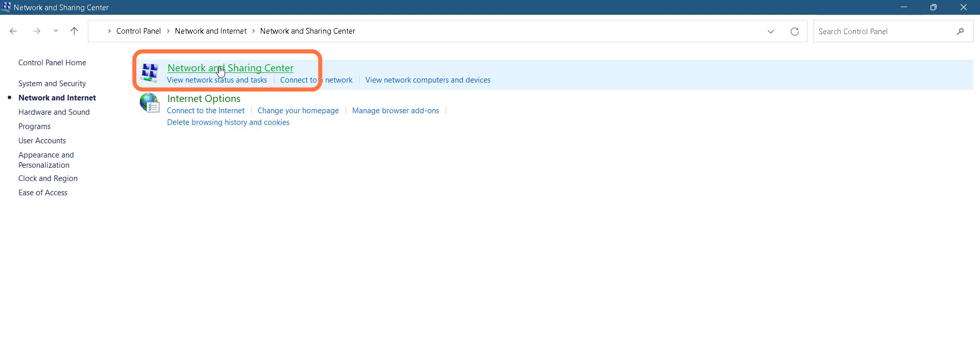Open Programs category

(35, 126)
